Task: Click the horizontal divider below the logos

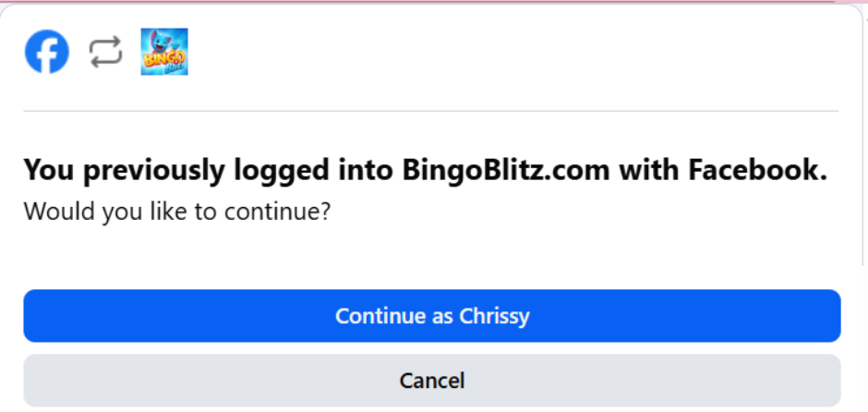Action: coord(431,111)
